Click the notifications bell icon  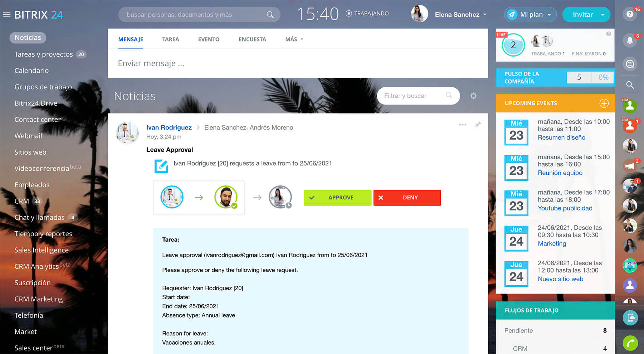[x=630, y=40]
